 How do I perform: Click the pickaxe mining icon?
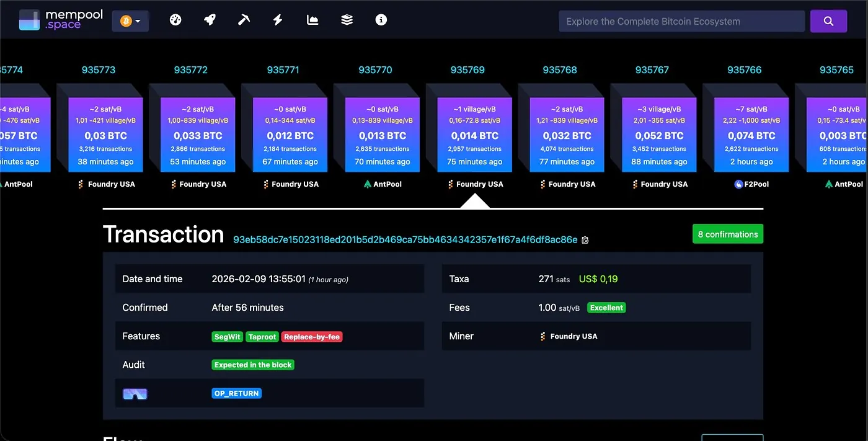[x=244, y=19]
